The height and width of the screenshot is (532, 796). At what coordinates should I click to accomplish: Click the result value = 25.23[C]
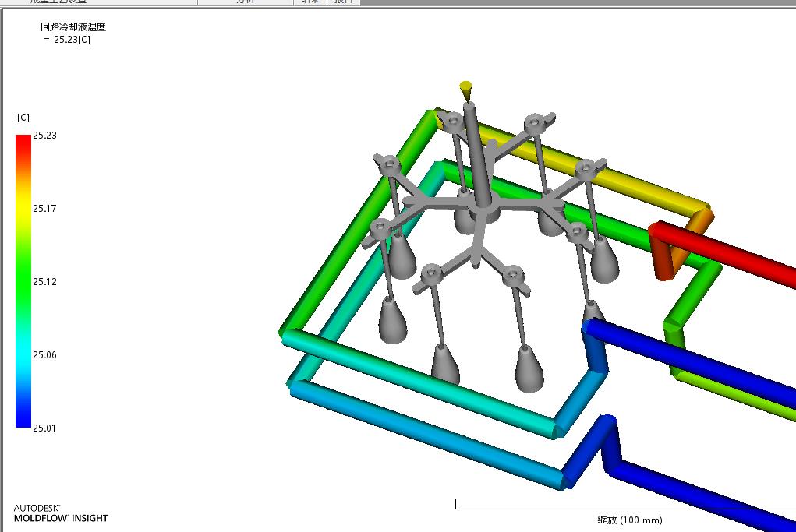pyautogui.click(x=67, y=40)
